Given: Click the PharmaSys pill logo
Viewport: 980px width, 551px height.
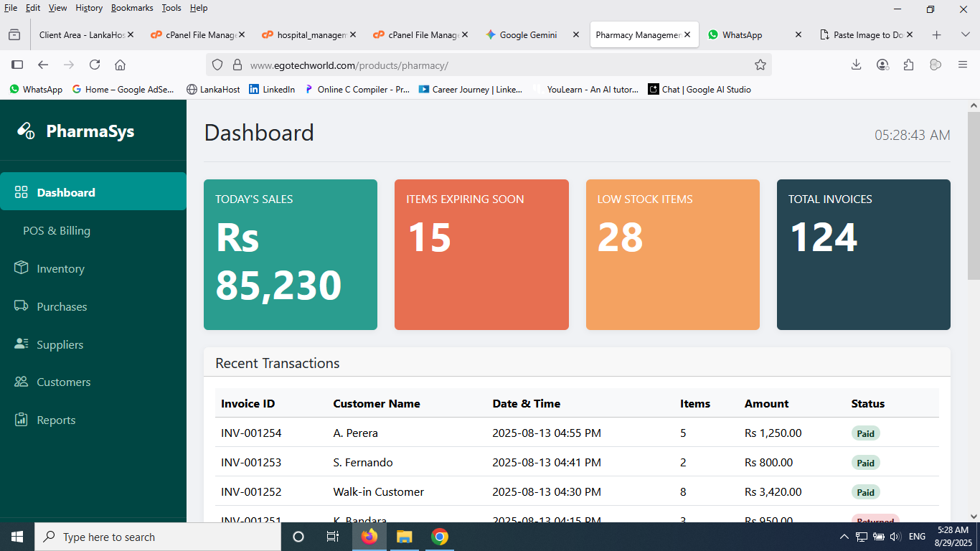Looking at the screenshot, I should 26,131.
